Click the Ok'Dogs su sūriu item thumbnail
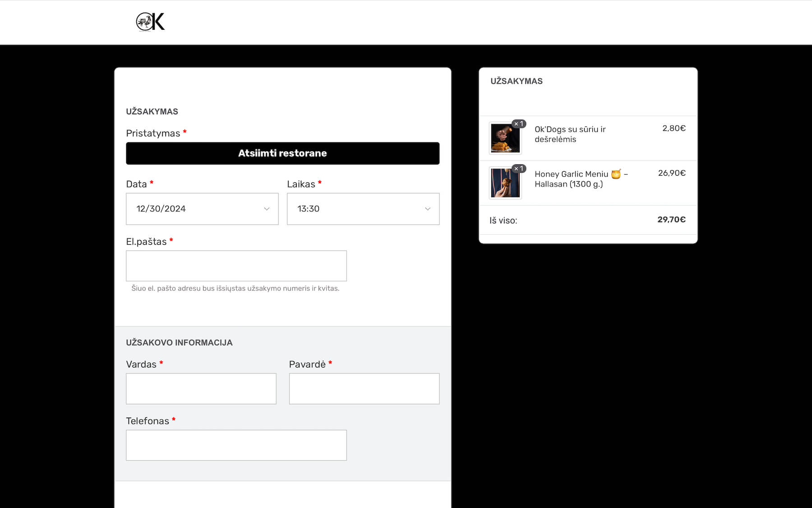This screenshot has width=812, height=508. tap(505, 138)
